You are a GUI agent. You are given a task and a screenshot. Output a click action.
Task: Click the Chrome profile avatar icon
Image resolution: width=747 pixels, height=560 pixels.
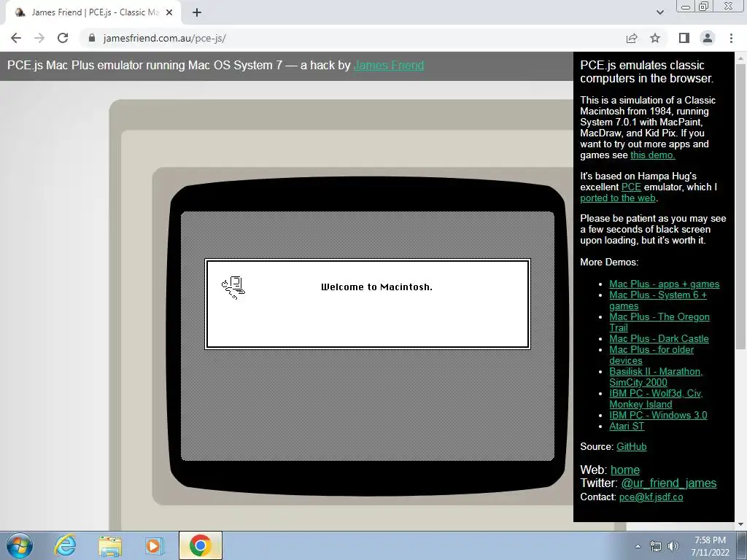pos(708,38)
